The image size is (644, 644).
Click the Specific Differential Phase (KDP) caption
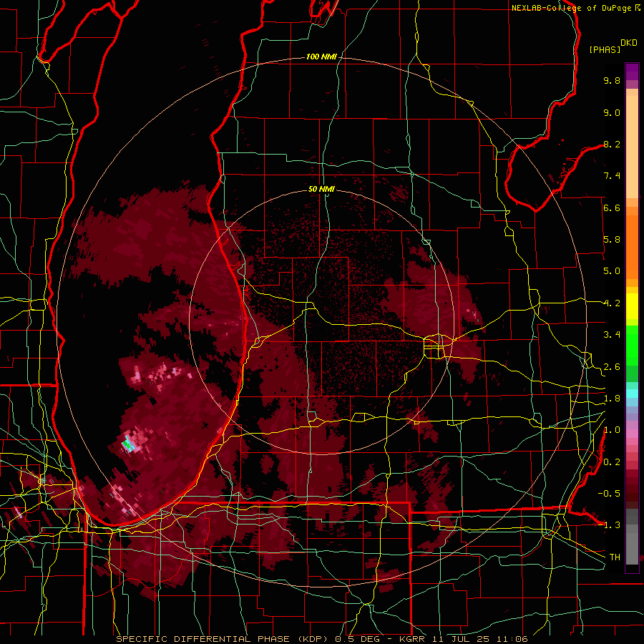[x=223, y=639]
